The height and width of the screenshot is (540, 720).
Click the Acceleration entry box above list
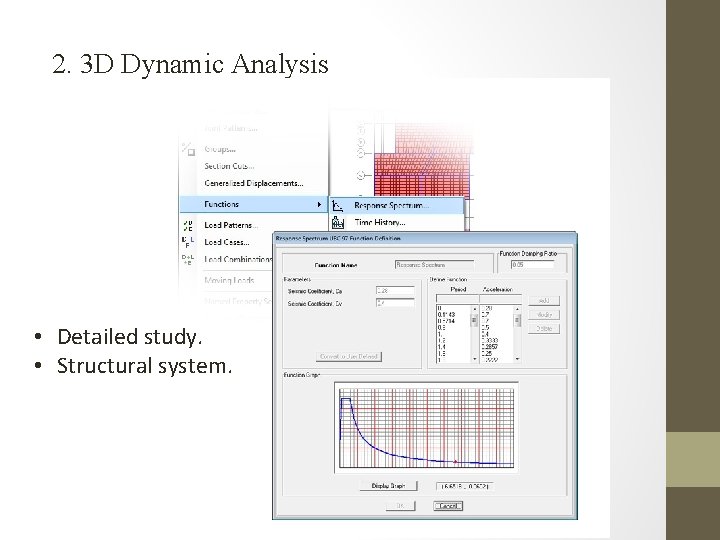coord(501,298)
